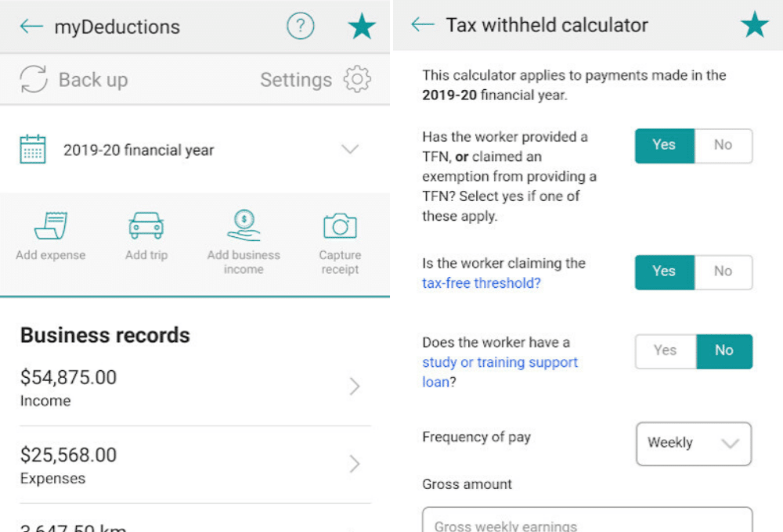Tap the Capture receipt camera icon
783x532 pixels.
340,226
